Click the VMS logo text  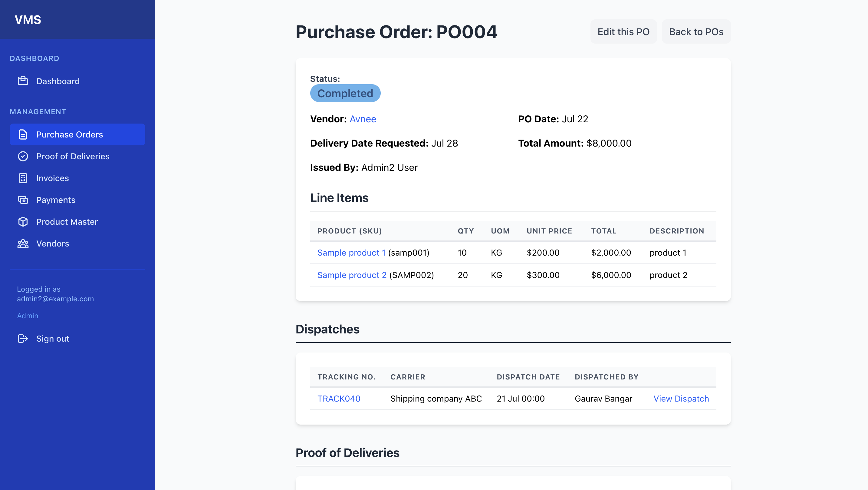(28, 20)
